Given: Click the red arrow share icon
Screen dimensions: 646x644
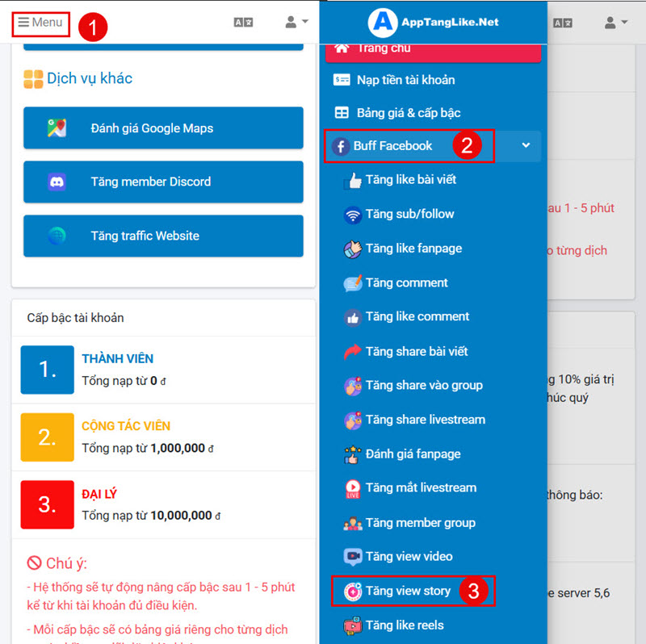Looking at the screenshot, I should [353, 352].
